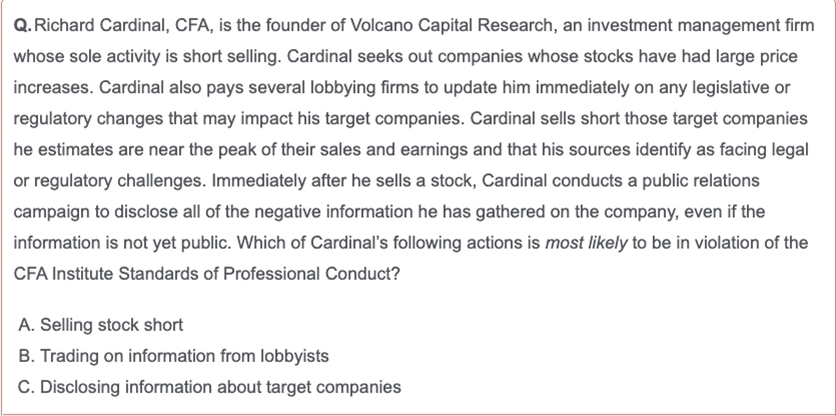
Task: Select answer A, Selling stock short
Action: 101,325
